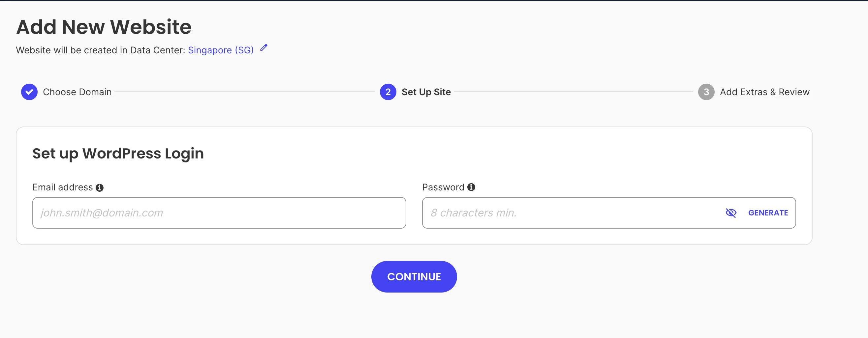The height and width of the screenshot is (338, 868).
Task: Jump to the Add Extras & Review step
Action: tap(764, 92)
